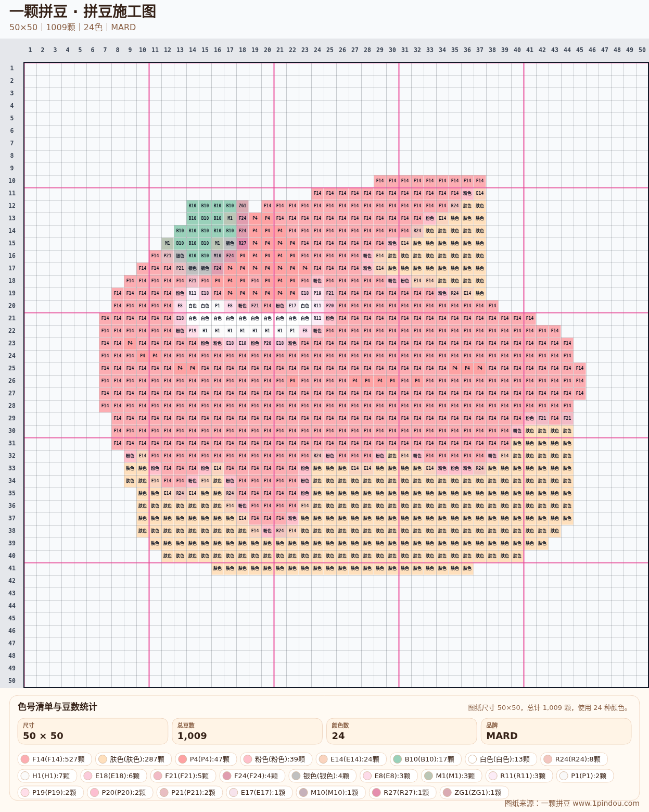Click the 一颗拼豆 · 拼豆施工图 title
Viewport: 649px width, 812px height.
tap(83, 11)
